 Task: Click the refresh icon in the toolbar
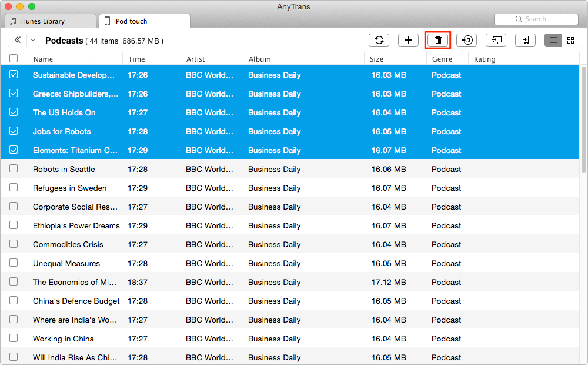[x=379, y=40]
